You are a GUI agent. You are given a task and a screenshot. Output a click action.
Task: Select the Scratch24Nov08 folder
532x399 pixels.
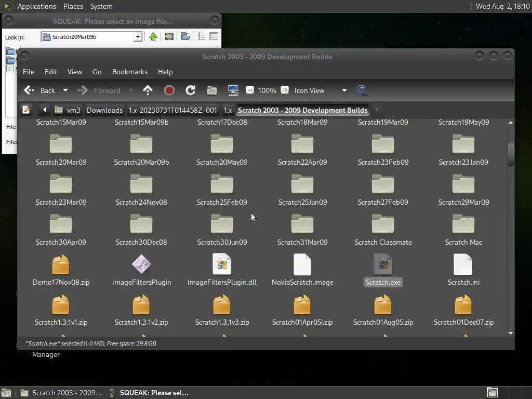[141, 189]
